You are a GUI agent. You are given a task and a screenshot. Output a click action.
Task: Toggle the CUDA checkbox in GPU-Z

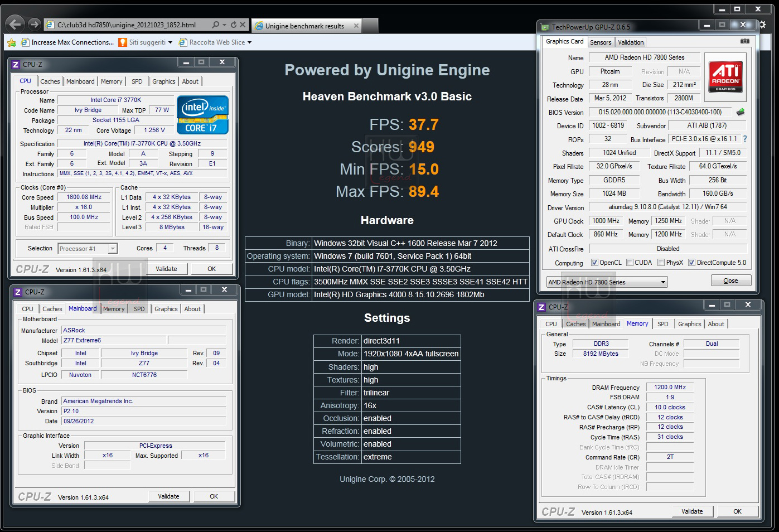[x=630, y=263]
